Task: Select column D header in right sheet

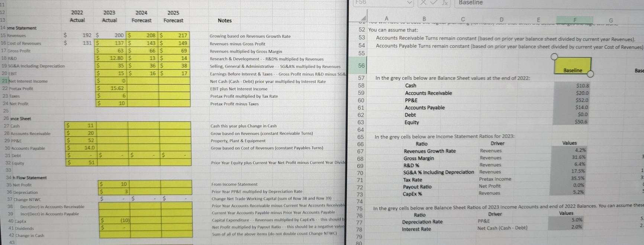Action: coord(501,20)
